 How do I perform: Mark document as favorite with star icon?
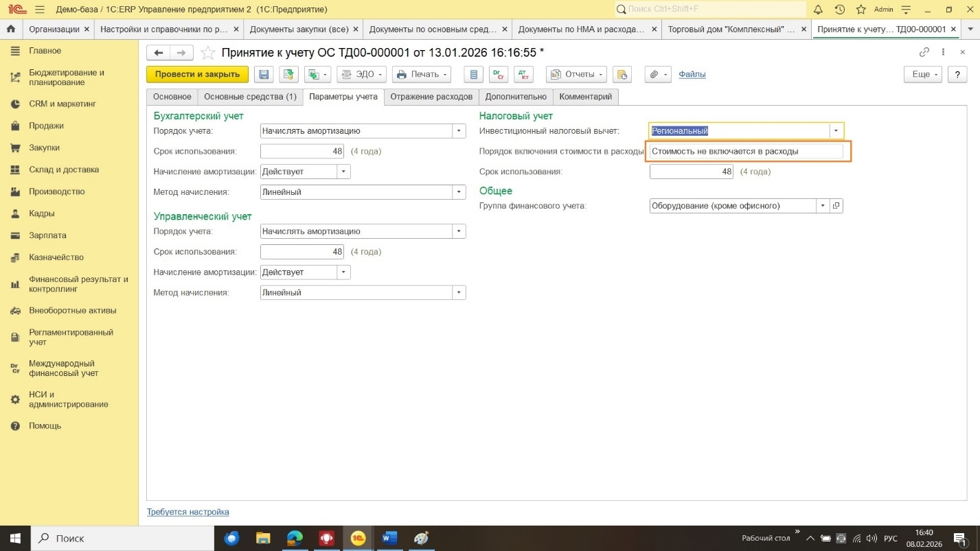pos(207,53)
